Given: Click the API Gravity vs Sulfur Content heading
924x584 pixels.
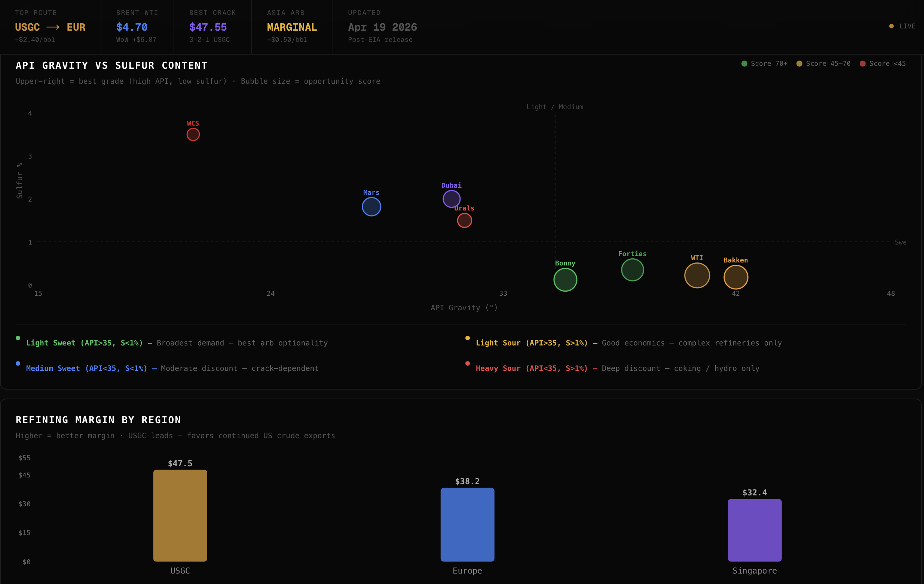Looking at the screenshot, I should pos(111,65).
